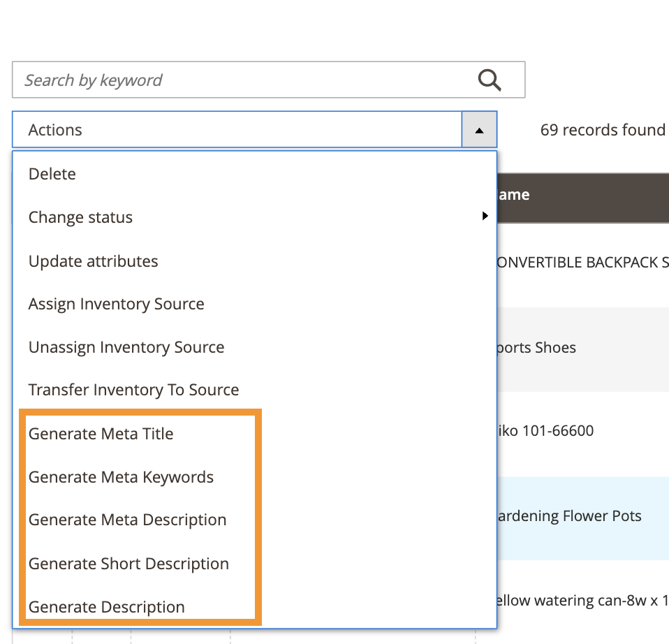Choose Generate Meta Title action

click(x=101, y=434)
